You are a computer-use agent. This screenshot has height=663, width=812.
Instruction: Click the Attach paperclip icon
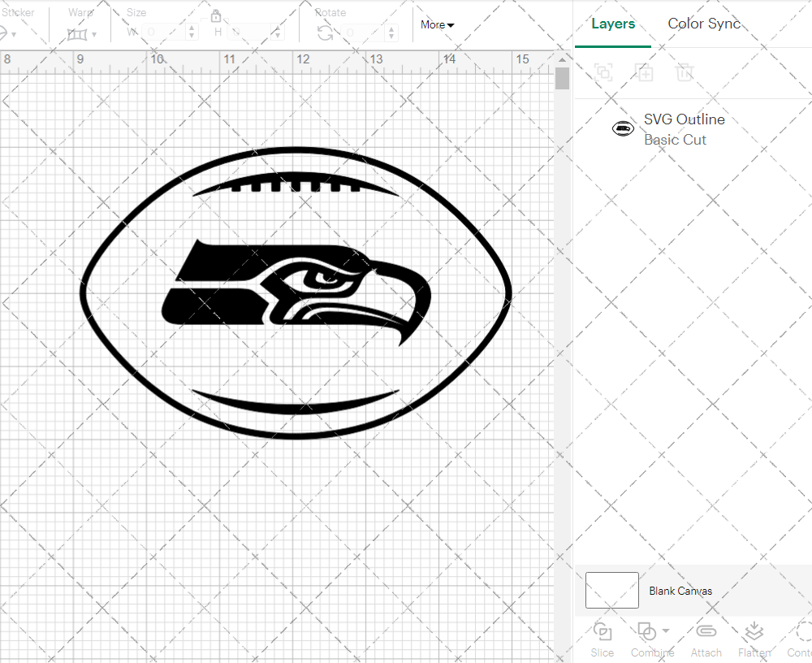click(x=706, y=631)
